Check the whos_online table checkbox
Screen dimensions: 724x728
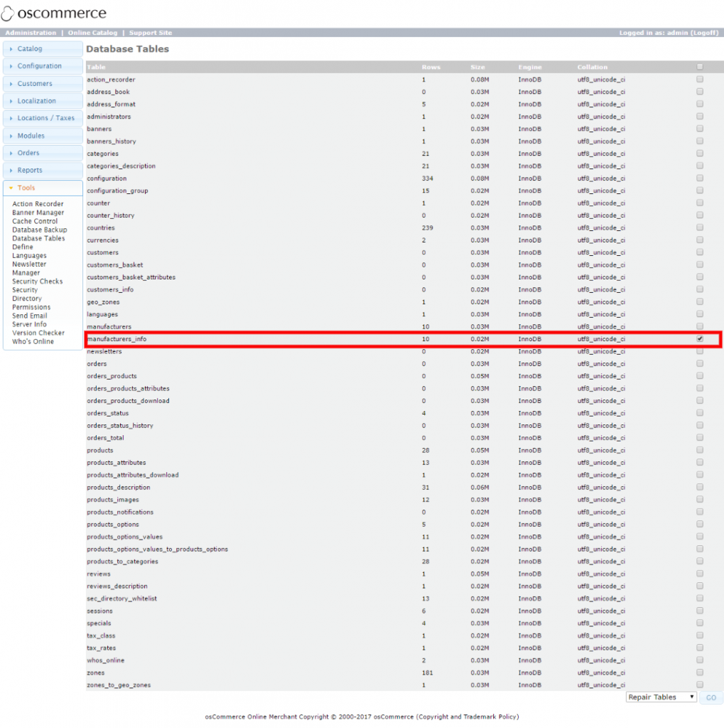(700, 660)
